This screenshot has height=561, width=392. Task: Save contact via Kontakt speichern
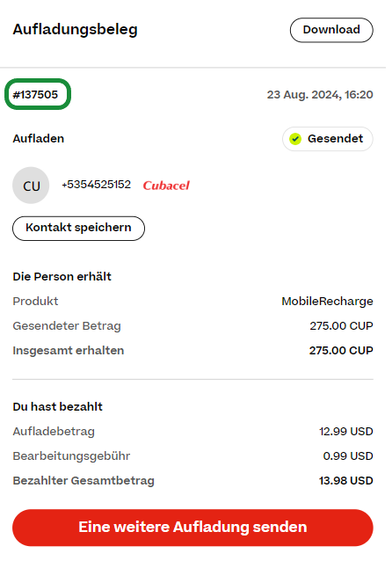coord(78,229)
